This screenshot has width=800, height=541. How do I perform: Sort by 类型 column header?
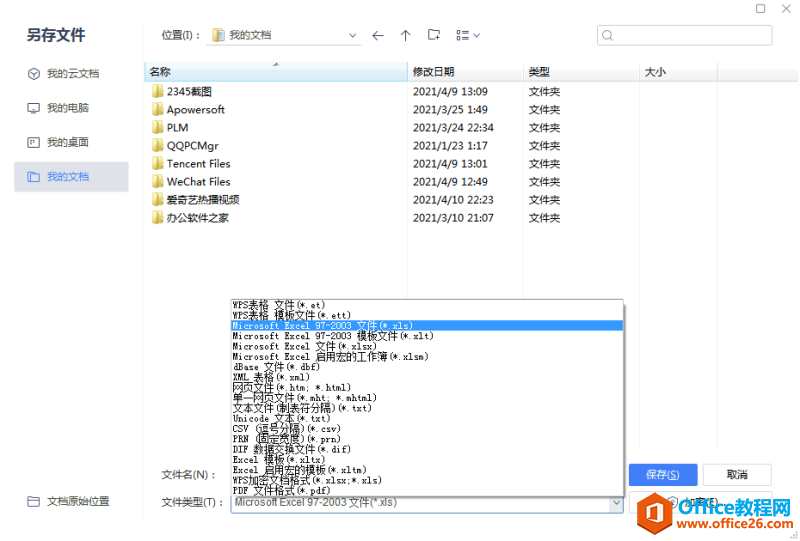pos(582,72)
